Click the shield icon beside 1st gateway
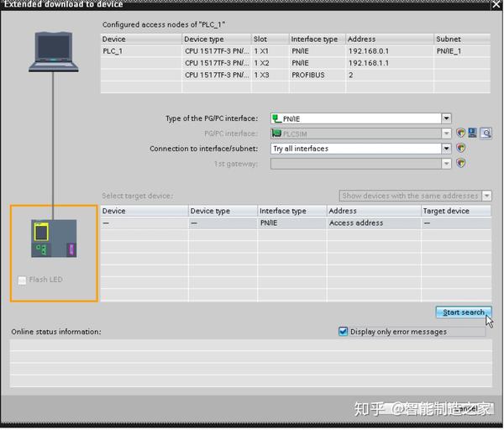This screenshot has width=504, height=430. [460, 163]
